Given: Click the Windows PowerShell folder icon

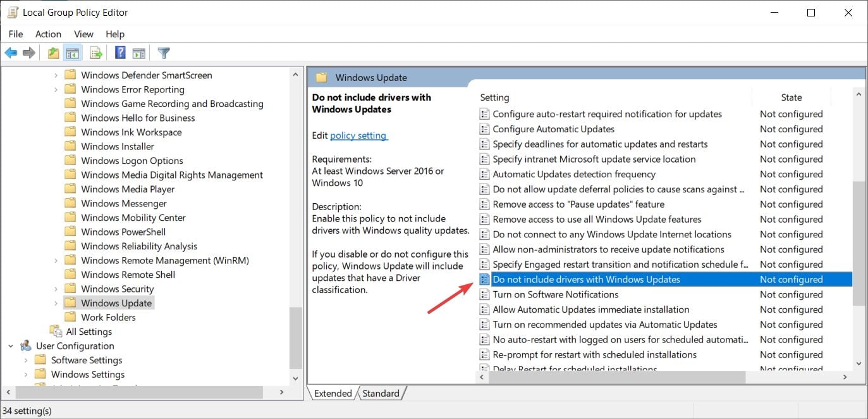Looking at the screenshot, I should click(x=70, y=232).
